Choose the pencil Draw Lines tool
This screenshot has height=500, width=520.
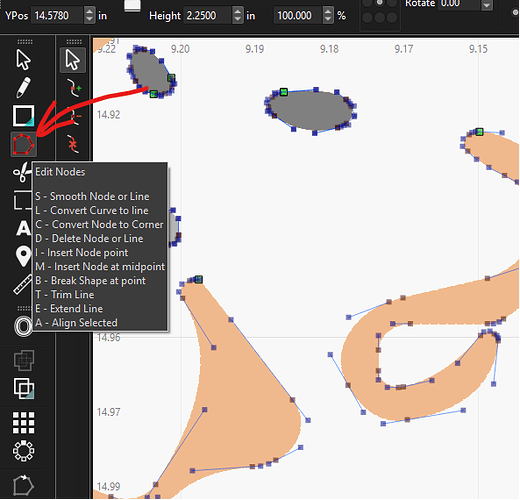23,87
